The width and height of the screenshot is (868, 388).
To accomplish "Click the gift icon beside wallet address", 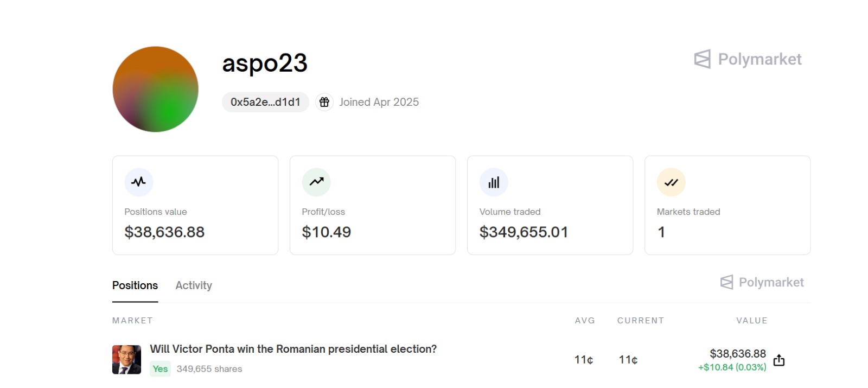I will pyautogui.click(x=324, y=102).
